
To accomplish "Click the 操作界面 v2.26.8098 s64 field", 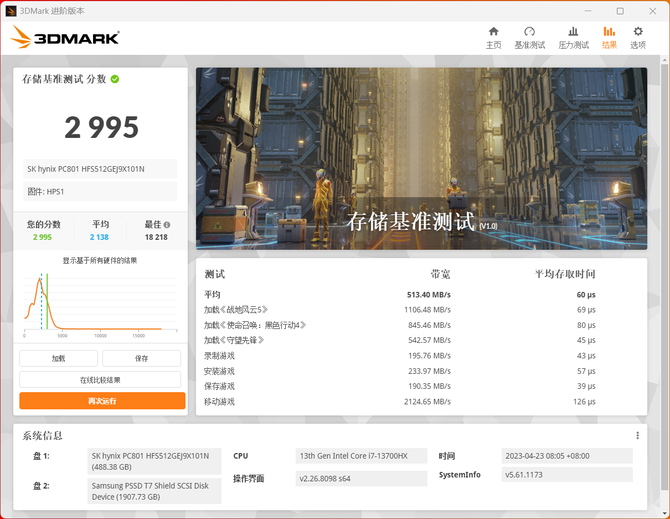I will 361,478.
